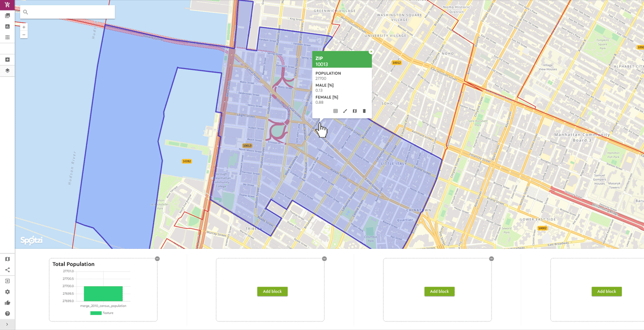This screenshot has height=330, width=644.
Task: Click the CHINATOWN map label
Action: (418, 210)
